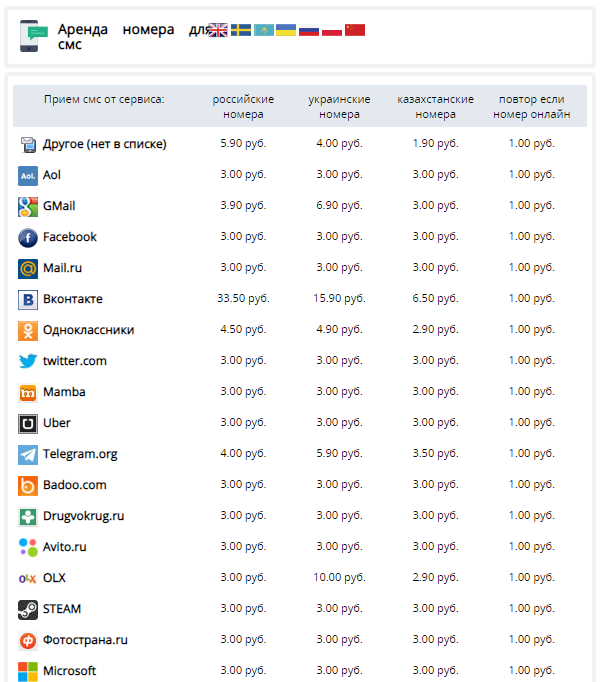
Task: Select the Badoo.com service name
Action: tap(75, 485)
